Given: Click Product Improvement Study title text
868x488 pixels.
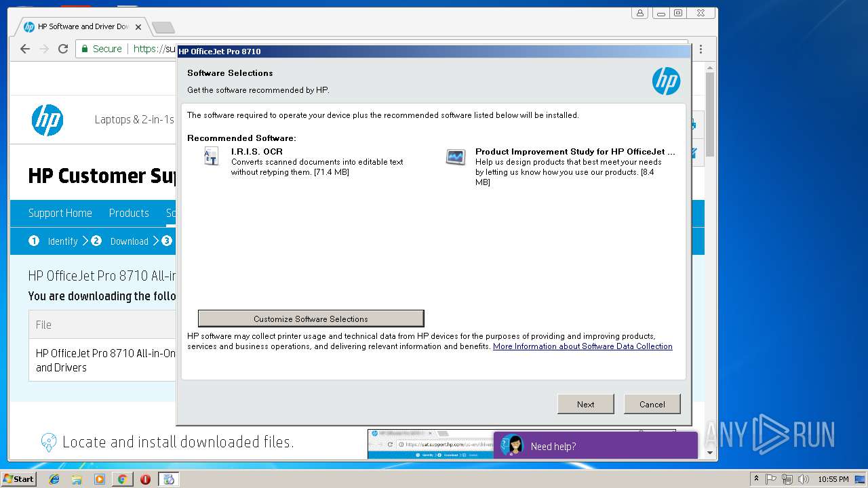Looking at the screenshot, I should (575, 152).
